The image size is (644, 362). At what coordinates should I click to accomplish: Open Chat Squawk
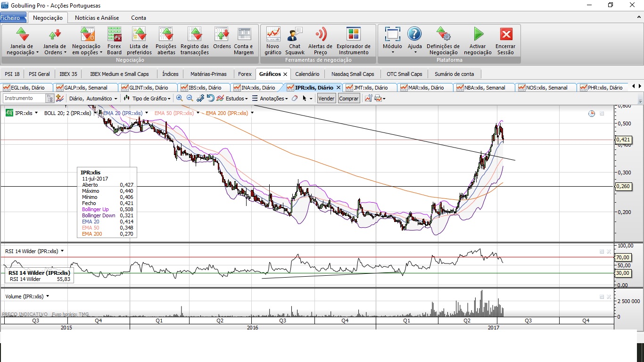click(x=295, y=41)
